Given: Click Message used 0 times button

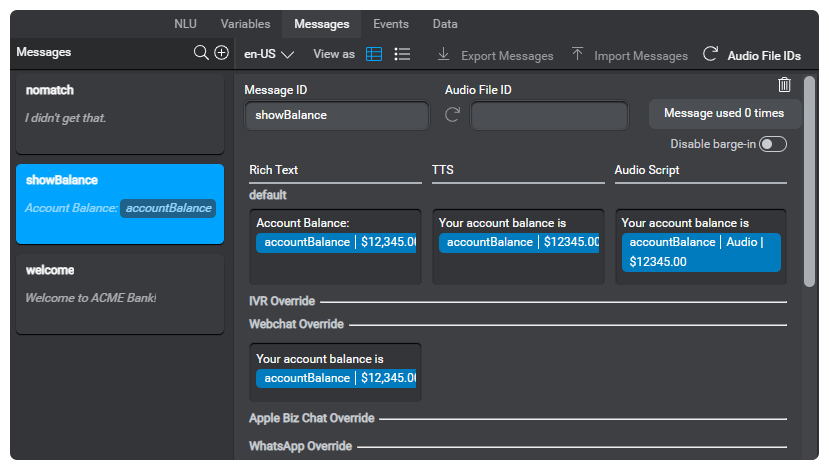Looking at the screenshot, I should coord(724,113).
